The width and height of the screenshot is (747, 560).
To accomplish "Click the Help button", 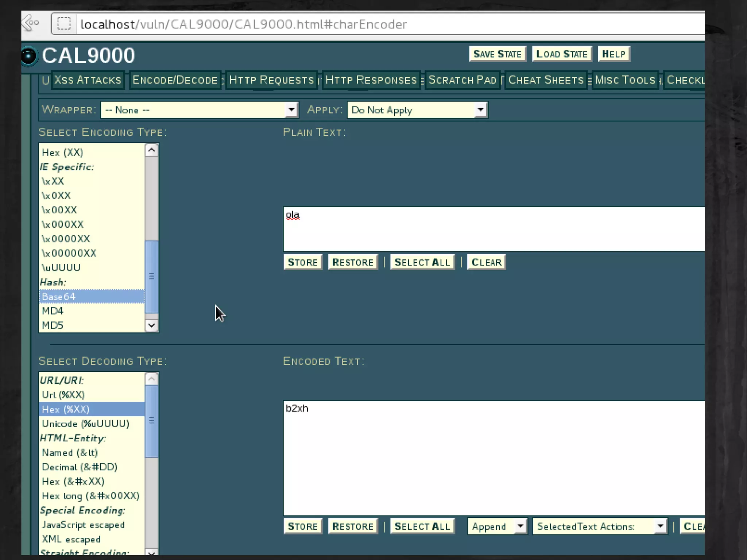I will click(614, 54).
